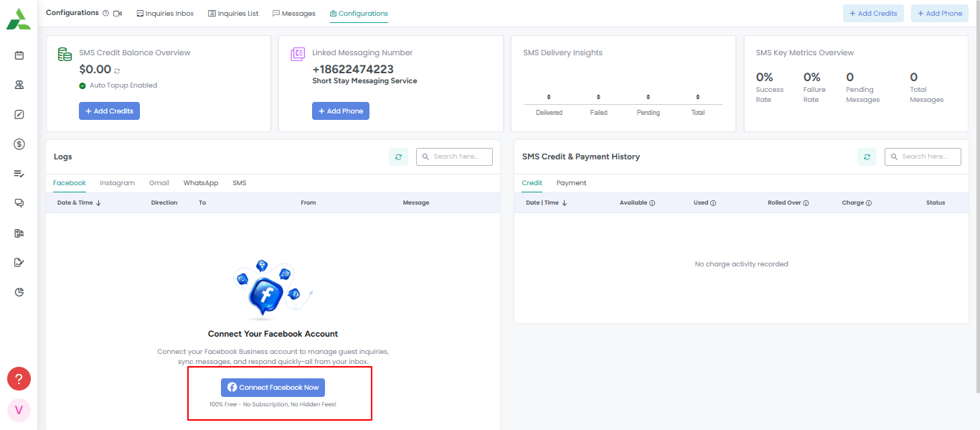Select the Facebook logs tab
This screenshot has width=980, height=430.
click(70, 183)
